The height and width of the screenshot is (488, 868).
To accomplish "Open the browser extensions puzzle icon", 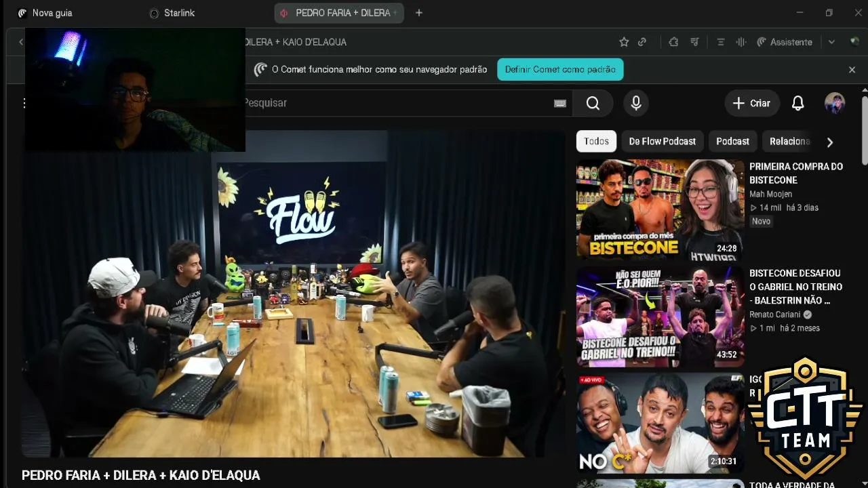I will tap(673, 42).
